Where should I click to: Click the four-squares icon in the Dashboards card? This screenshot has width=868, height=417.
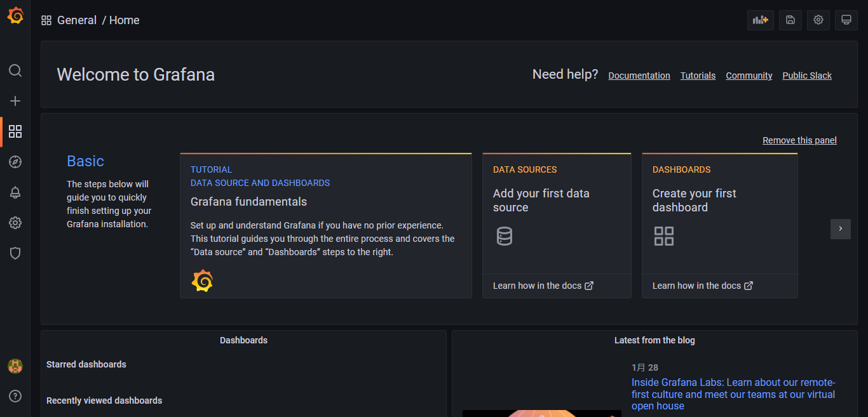click(664, 236)
